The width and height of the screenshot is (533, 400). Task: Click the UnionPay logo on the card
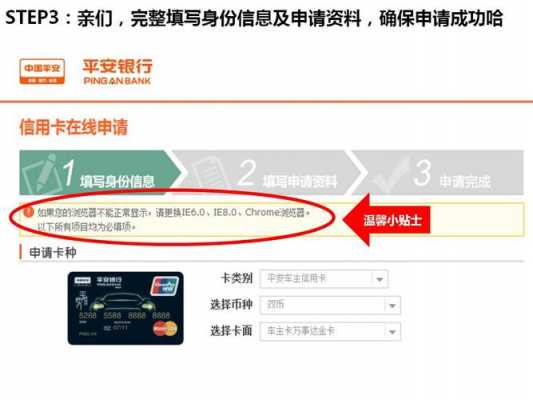(165, 285)
